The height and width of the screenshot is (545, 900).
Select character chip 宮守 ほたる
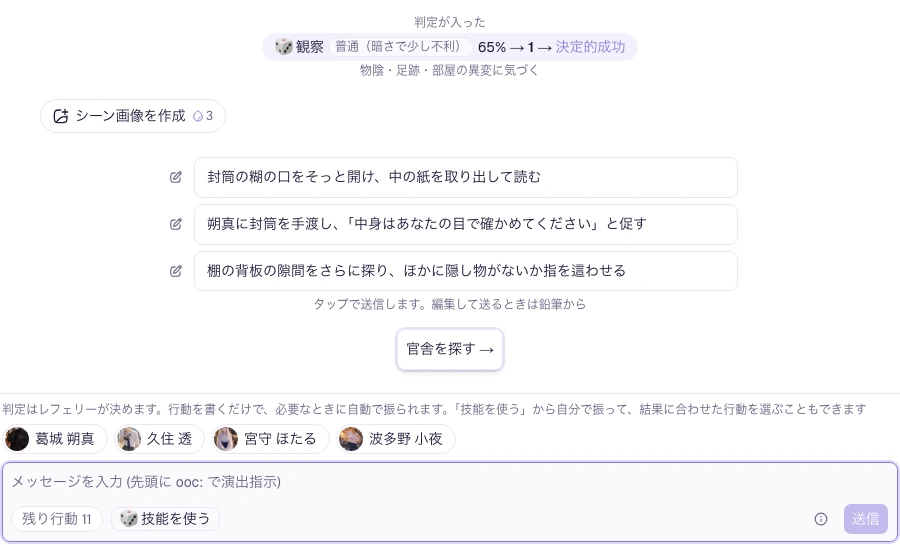[270, 439]
